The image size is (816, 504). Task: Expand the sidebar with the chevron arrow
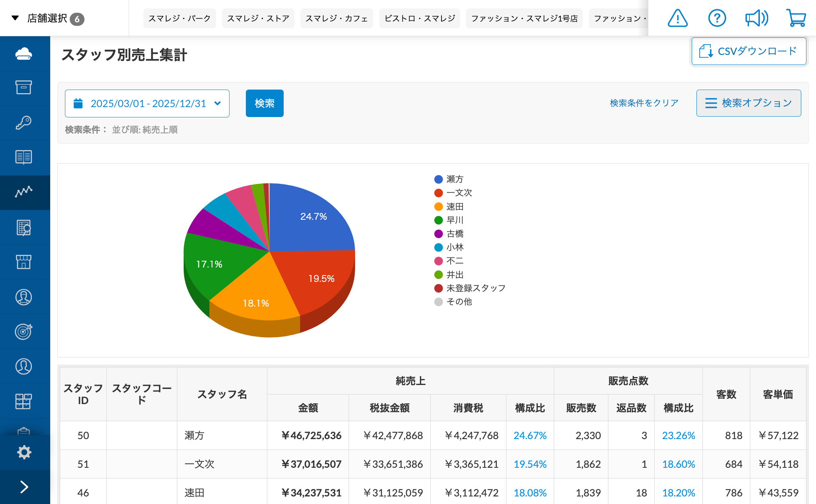click(24, 487)
